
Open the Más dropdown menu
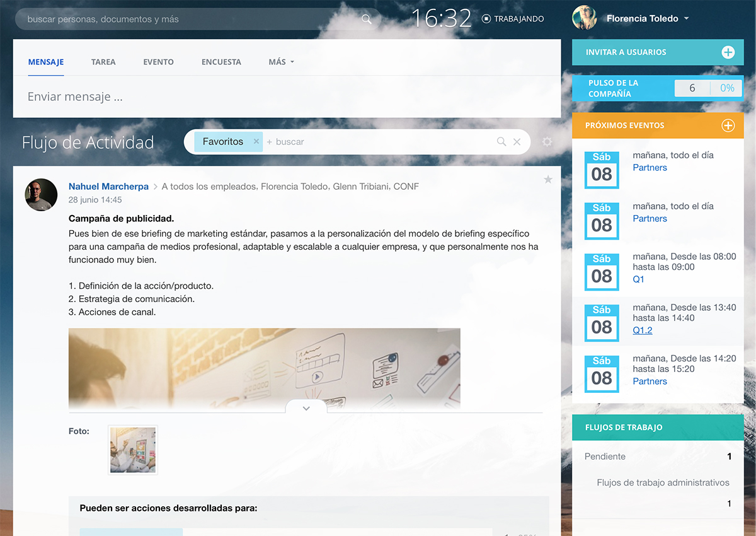tap(281, 62)
